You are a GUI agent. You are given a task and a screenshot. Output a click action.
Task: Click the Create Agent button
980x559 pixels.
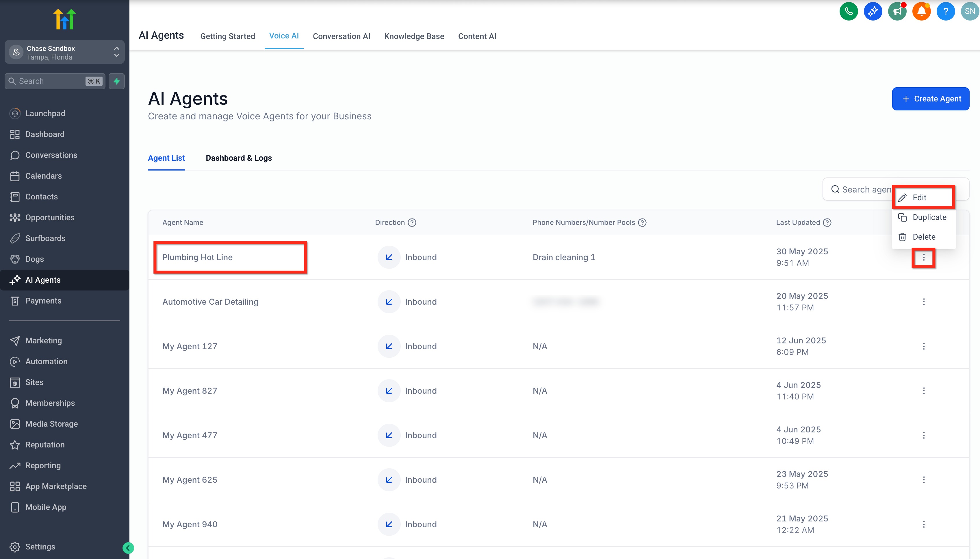931,99
